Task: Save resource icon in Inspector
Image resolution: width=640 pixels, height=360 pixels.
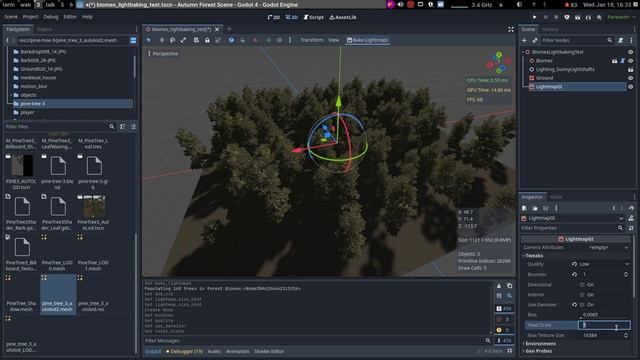Action: pos(545,208)
